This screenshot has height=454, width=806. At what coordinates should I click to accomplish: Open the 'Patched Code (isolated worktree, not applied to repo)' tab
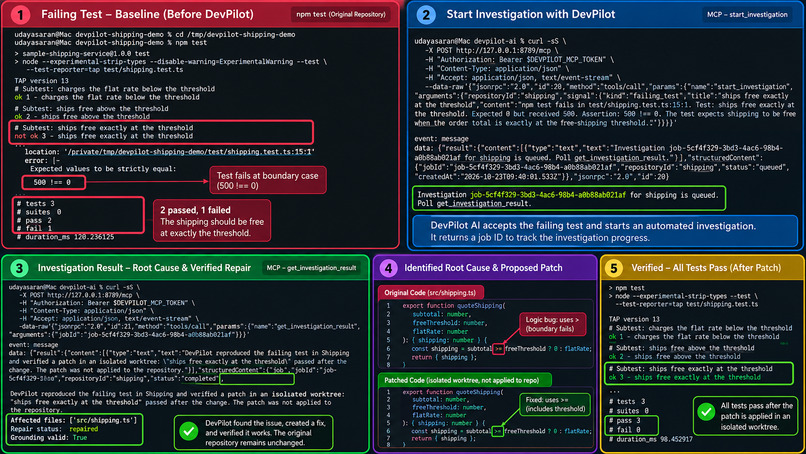pos(465,380)
